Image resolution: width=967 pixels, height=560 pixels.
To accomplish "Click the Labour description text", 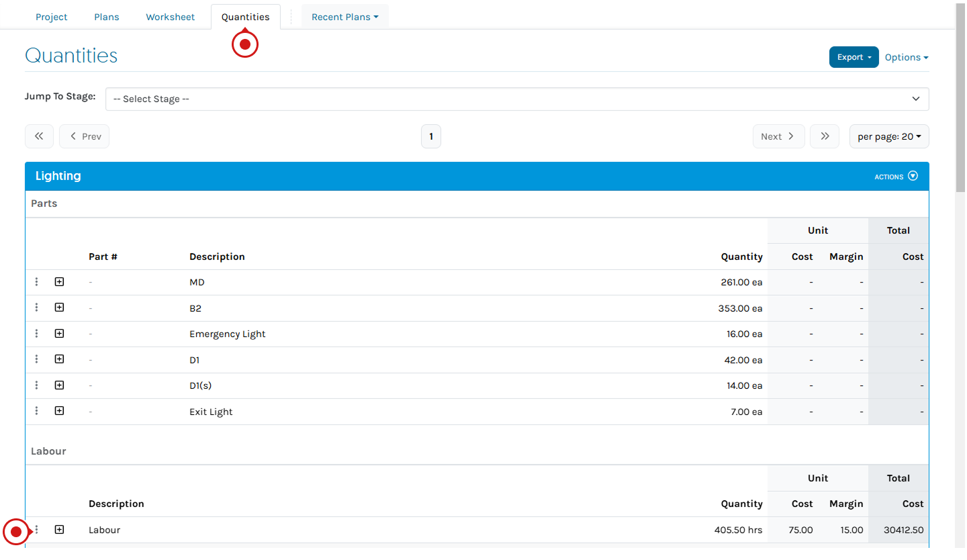I will 104,530.
